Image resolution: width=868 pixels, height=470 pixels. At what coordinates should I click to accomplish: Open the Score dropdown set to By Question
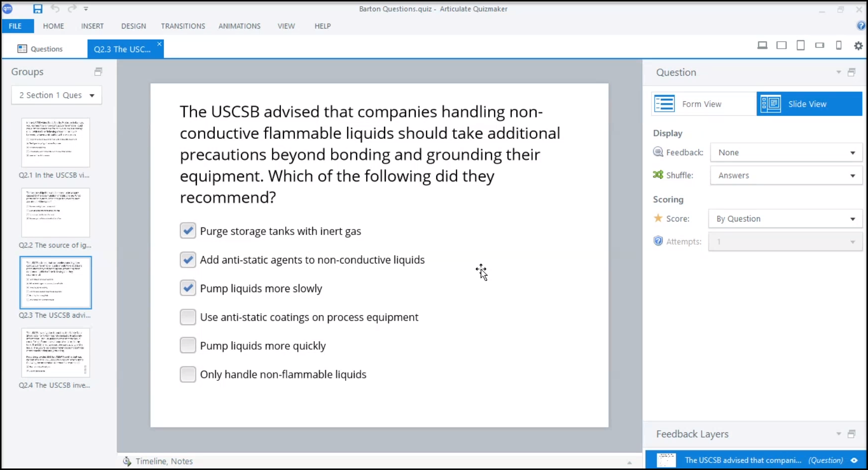pos(785,218)
